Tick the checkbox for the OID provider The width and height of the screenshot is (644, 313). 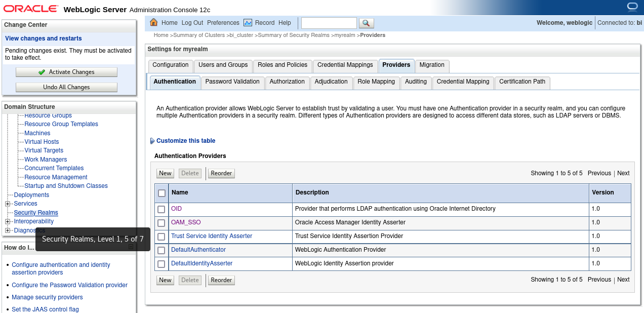pyautogui.click(x=162, y=209)
